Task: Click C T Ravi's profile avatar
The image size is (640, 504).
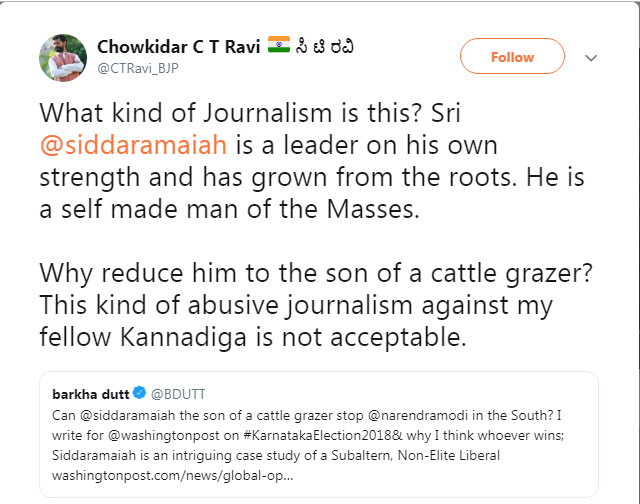Action: point(62,57)
